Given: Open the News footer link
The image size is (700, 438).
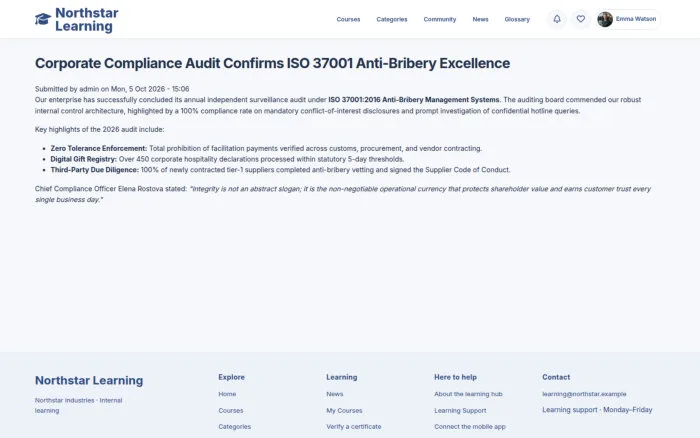Looking at the screenshot, I should click(335, 394).
